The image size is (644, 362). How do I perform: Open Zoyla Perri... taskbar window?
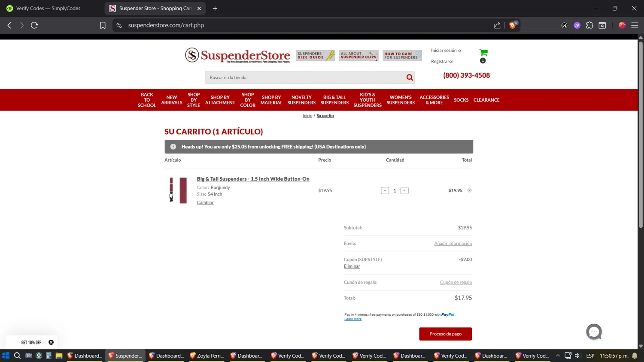[x=207, y=356]
